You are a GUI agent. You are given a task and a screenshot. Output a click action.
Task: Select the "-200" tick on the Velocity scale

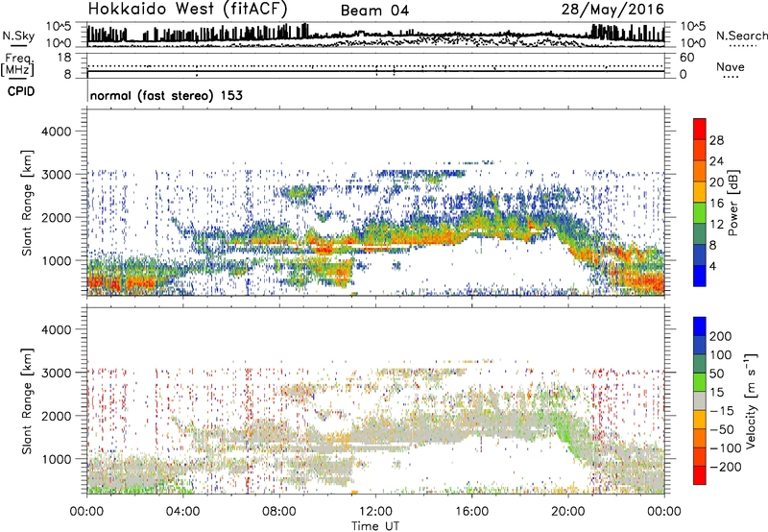click(726, 467)
